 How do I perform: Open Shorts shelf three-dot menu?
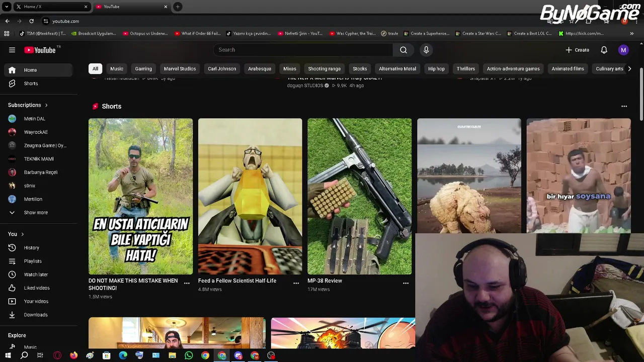(x=624, y=106)
